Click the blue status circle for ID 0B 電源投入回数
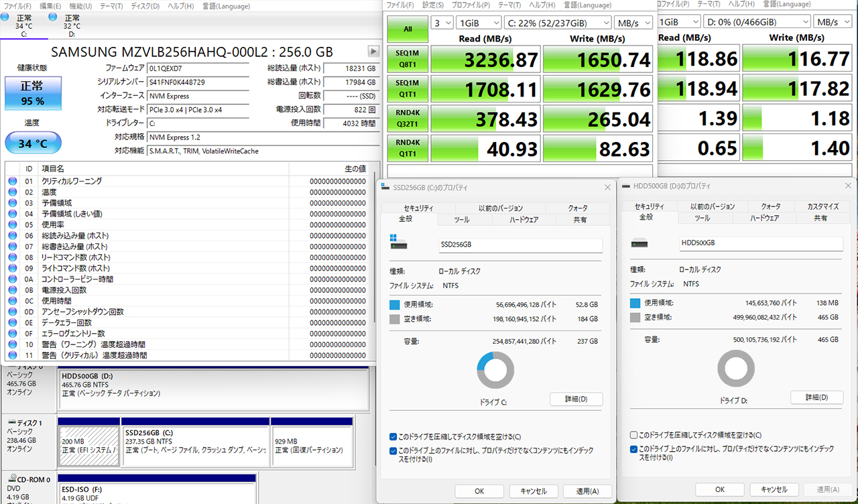Viewport: 858px width, 504px height. (x=12, y=290)
